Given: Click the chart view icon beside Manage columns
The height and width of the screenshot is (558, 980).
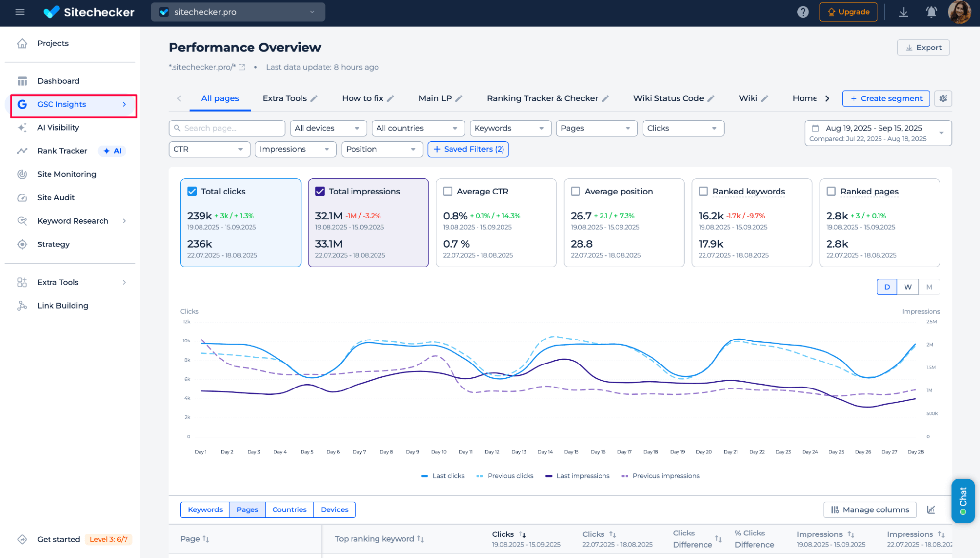Looking at the screenshot, I should point(931,510).
